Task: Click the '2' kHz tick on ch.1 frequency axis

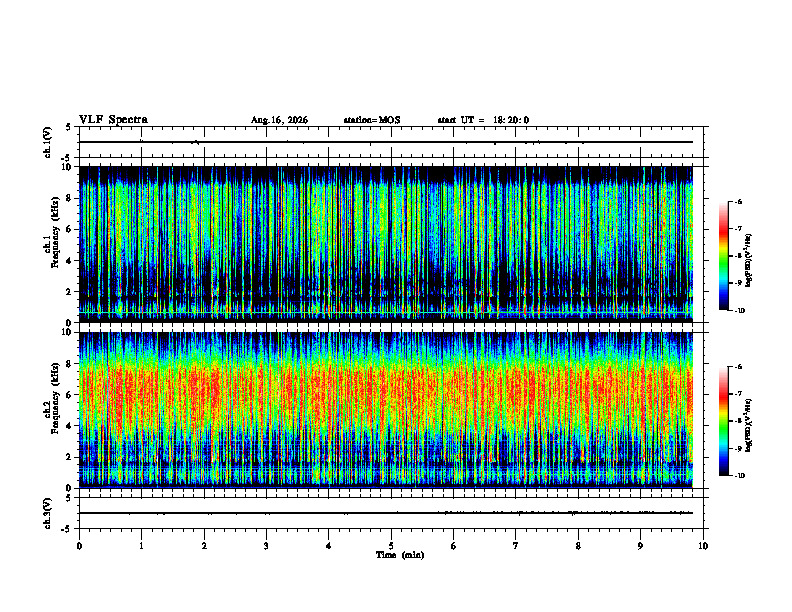Action: tap(70, 292)
